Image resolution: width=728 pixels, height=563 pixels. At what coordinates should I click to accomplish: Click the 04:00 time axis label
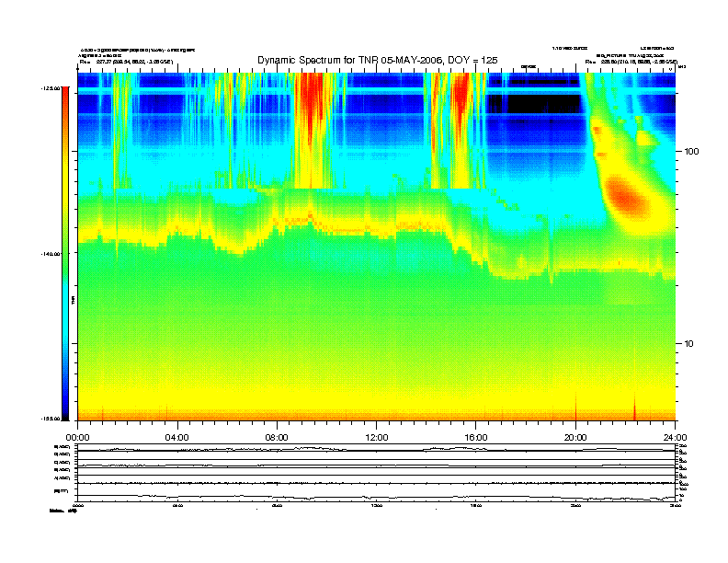[177, 438]
